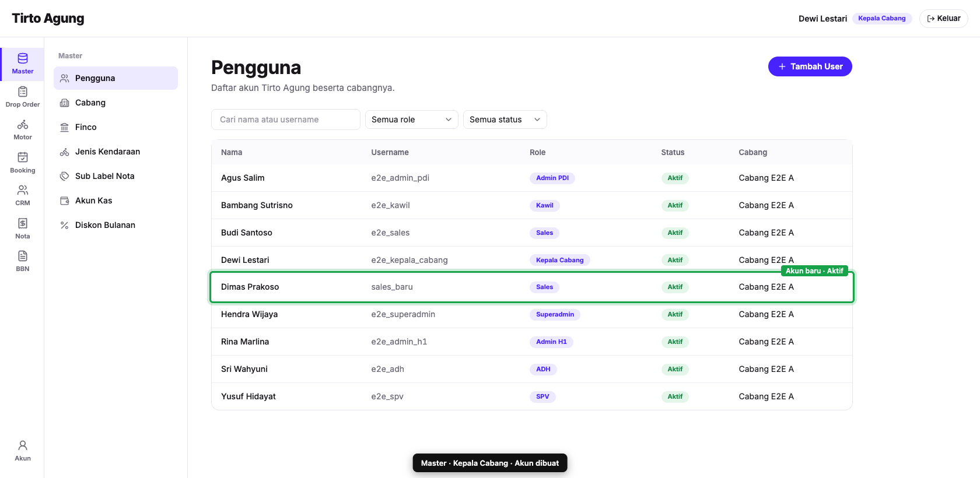Switch to the CRM section

tap(23, 196)
